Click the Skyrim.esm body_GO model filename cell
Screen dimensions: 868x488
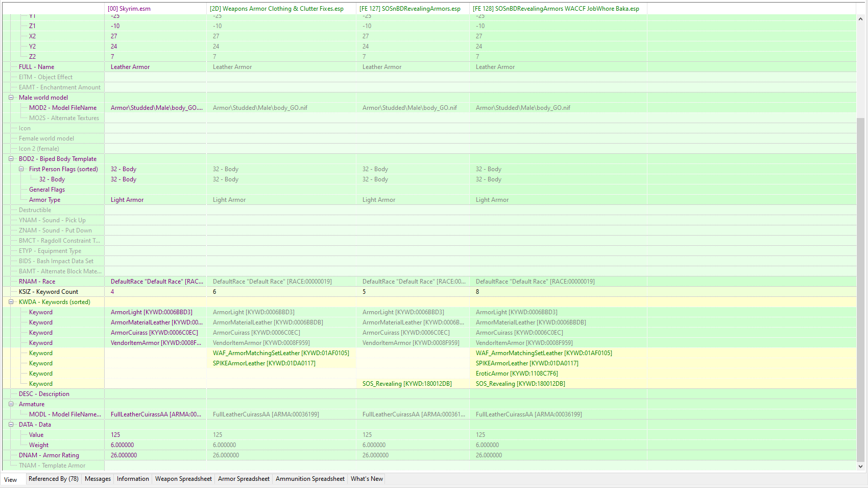tap(156, 108)
